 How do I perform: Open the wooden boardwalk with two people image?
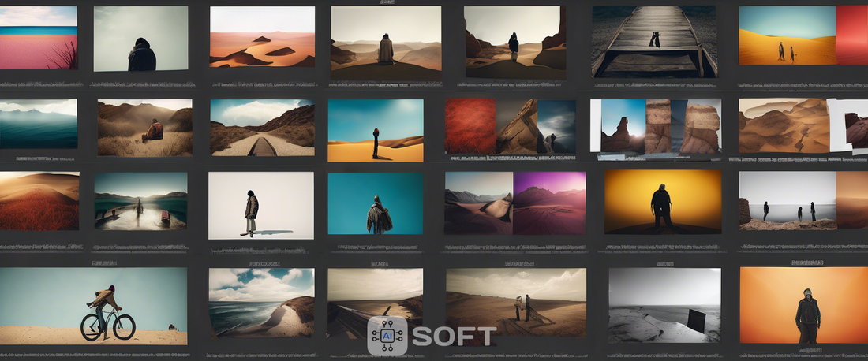[x=655, y=42]
